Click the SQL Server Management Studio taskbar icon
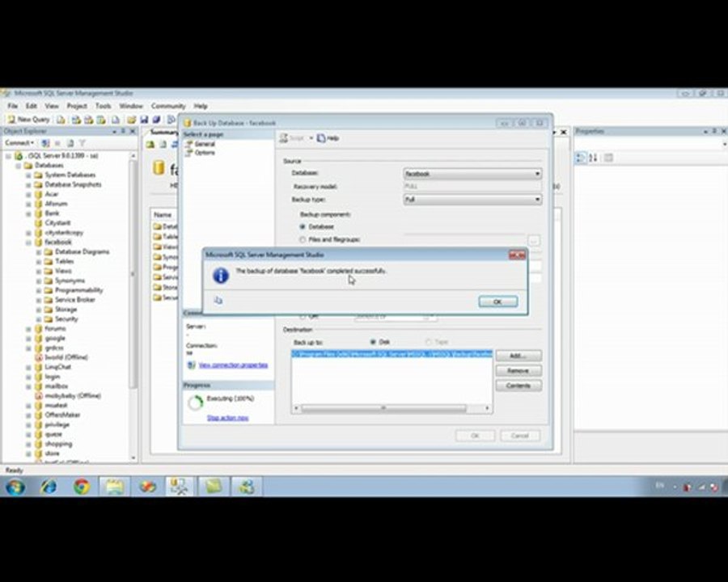 [180, 487]
